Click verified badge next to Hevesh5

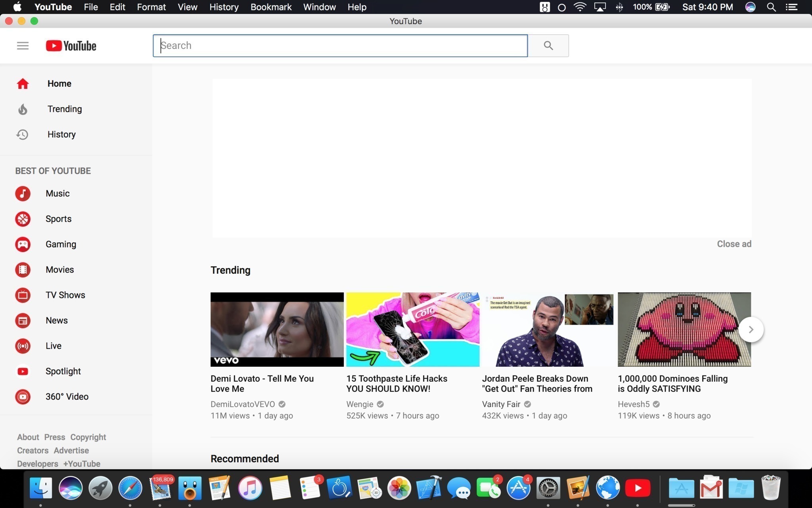[656, 404]
